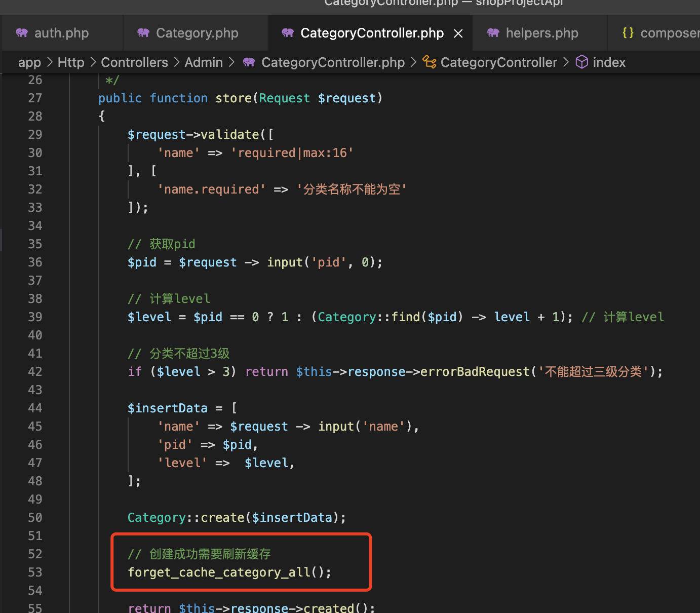
Task: Select the CategoryController.php tab
Action: 372,33
